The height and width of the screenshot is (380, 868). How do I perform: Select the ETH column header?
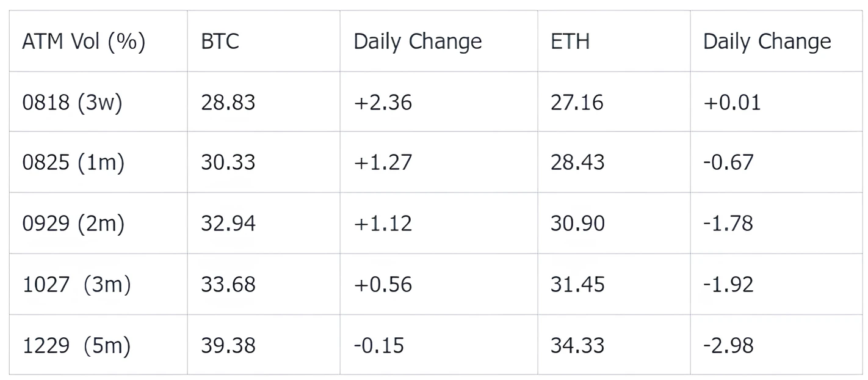pyautogui.click(x=570, y=42)
